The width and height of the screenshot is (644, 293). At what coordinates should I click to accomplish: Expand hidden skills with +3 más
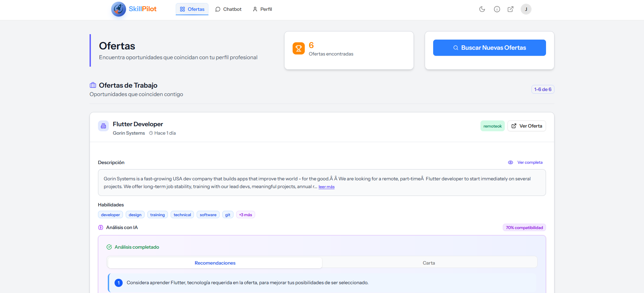pyautogui.click(x=245, y=215)
